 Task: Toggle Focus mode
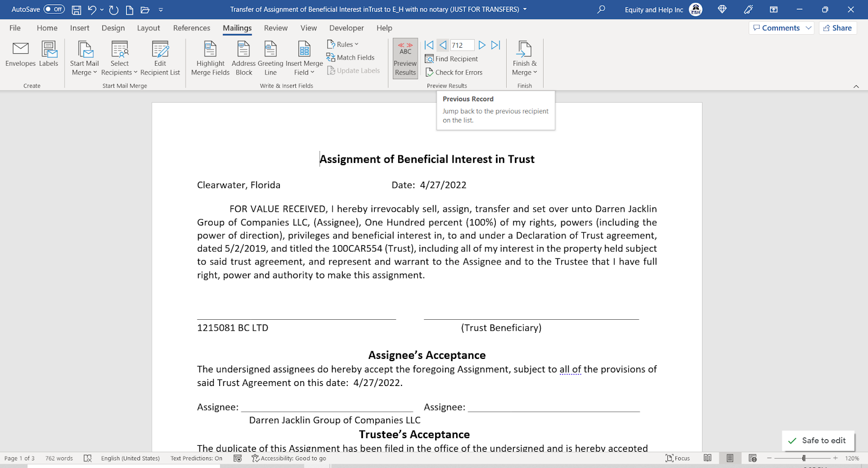point(678,458)
